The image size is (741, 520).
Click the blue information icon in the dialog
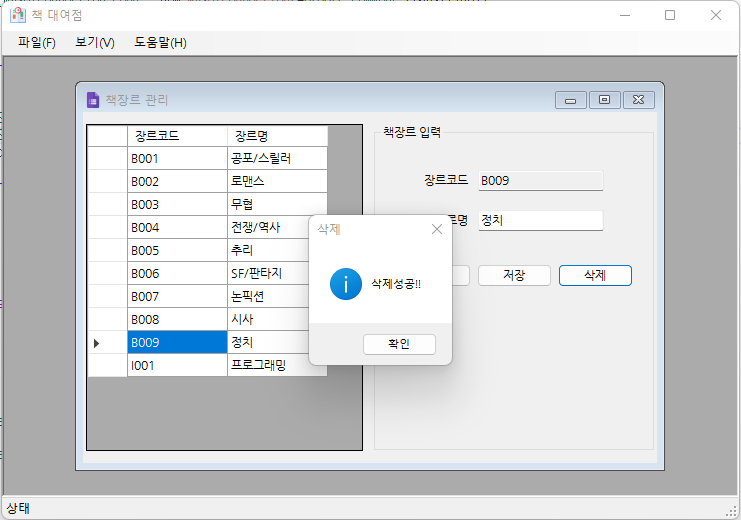click(346, 284)
